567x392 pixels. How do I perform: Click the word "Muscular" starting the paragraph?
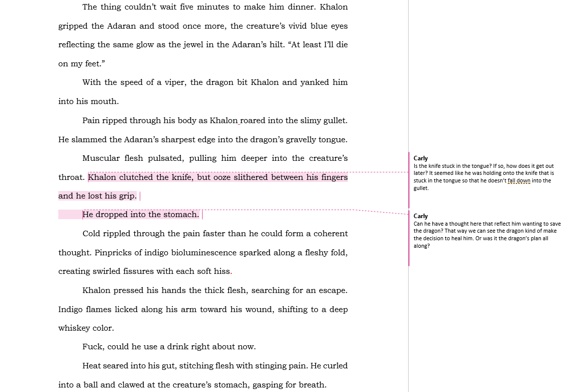[x=101, y=158]
